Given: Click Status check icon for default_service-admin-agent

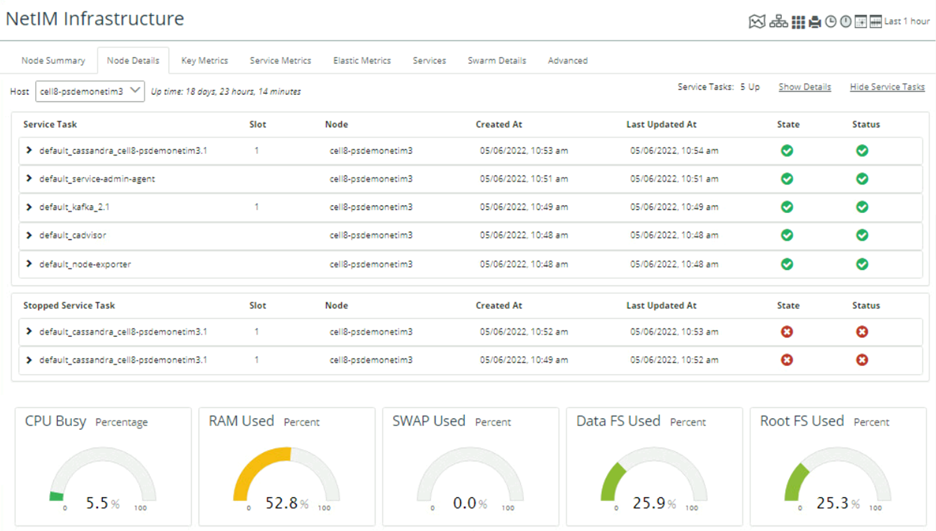Looking at the screenshot, I should [x=861, y=178].
